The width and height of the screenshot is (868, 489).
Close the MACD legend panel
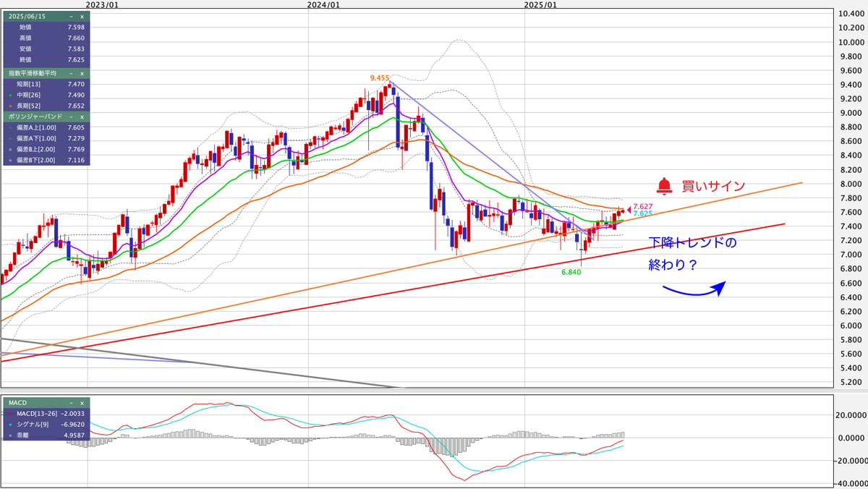click(x=82, y=403)
